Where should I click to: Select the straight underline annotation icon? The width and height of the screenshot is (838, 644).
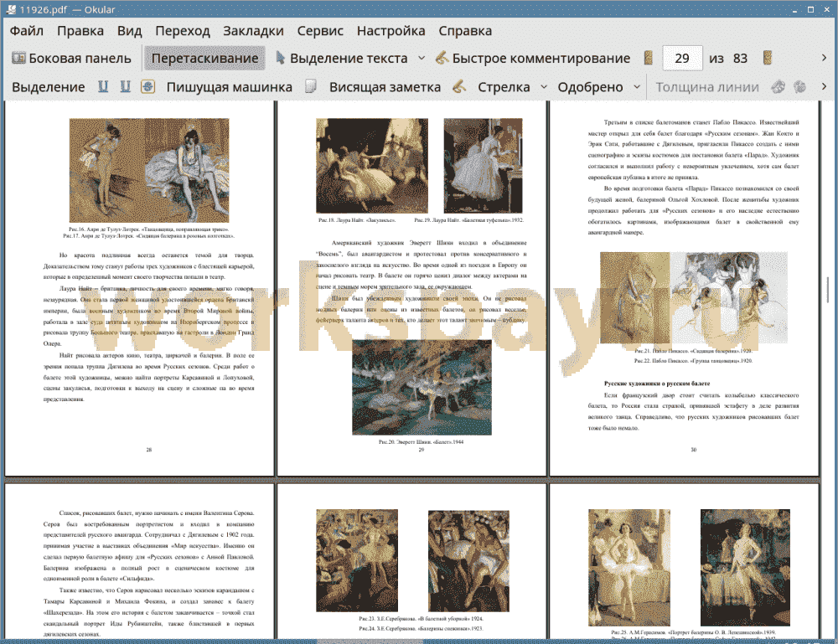[103, 86]
